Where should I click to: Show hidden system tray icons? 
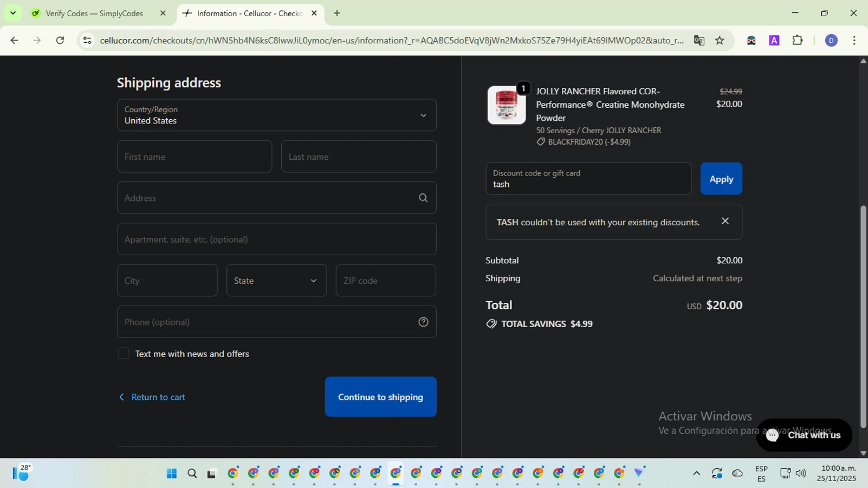(696, 474)
